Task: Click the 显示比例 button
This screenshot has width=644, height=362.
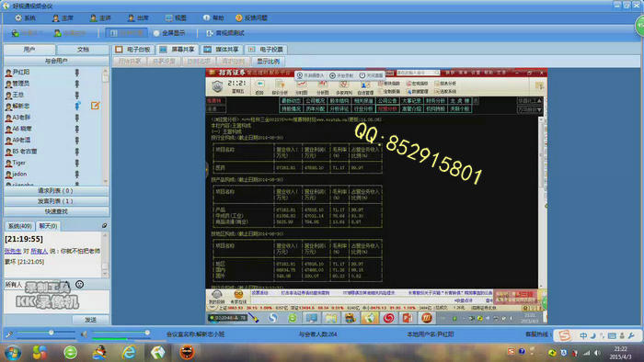Action: (x=268, y=61)
